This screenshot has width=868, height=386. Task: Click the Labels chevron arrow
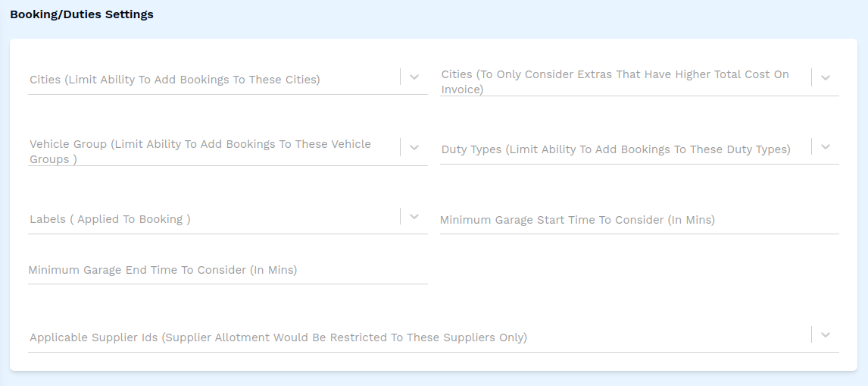point(414,217)
